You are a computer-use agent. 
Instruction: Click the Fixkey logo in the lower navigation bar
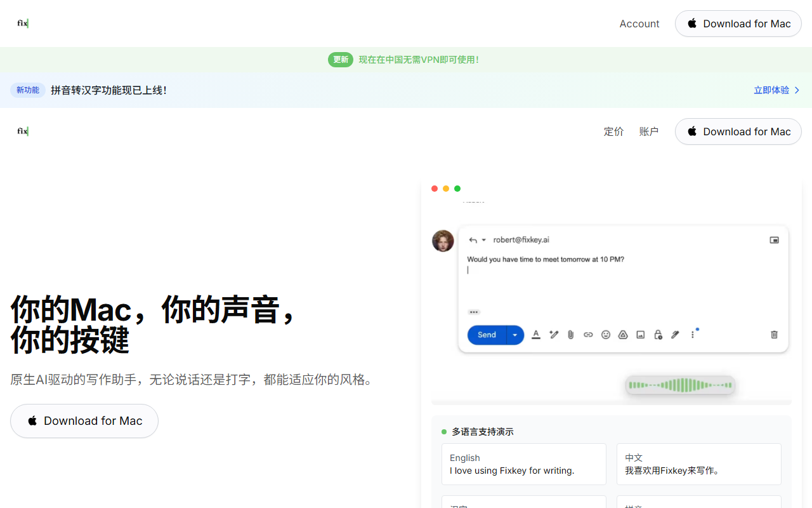(23, 131)
